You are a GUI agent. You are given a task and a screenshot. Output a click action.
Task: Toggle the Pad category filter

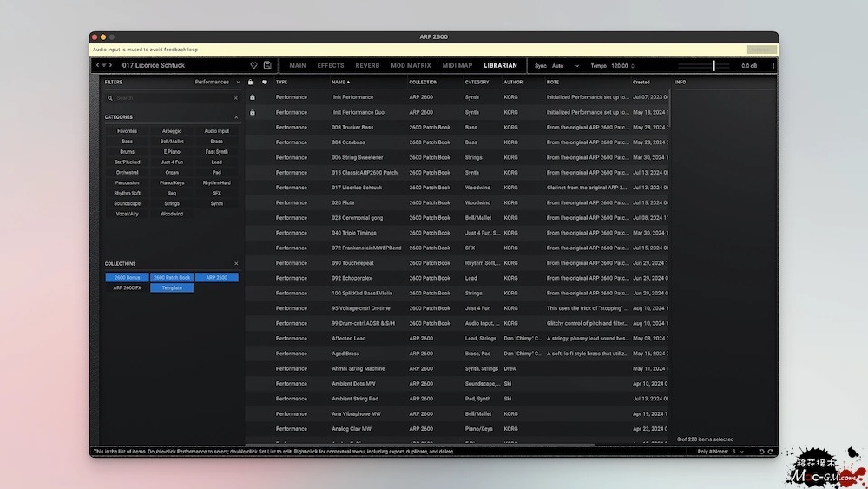(216, 172)
